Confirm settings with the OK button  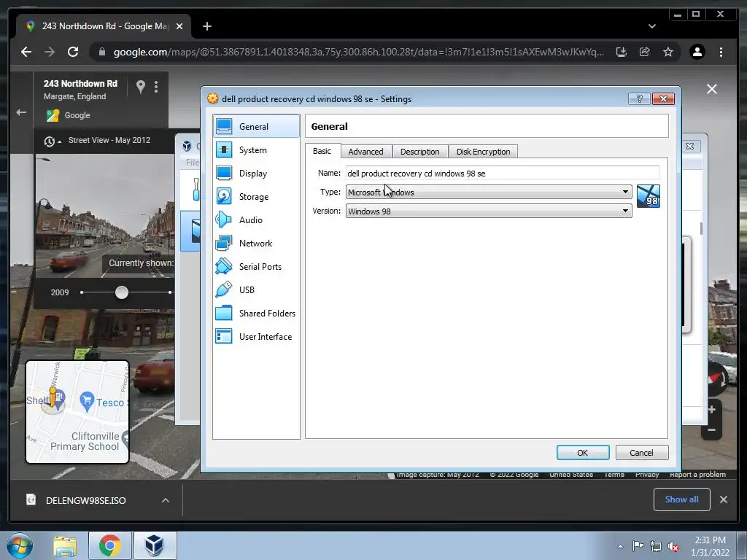pos(583,452)
